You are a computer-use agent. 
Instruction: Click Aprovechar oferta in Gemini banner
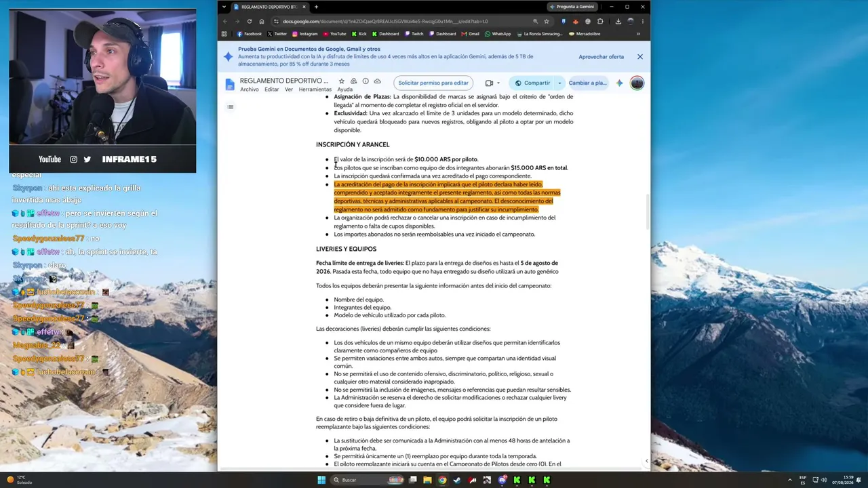click(601, 57)
